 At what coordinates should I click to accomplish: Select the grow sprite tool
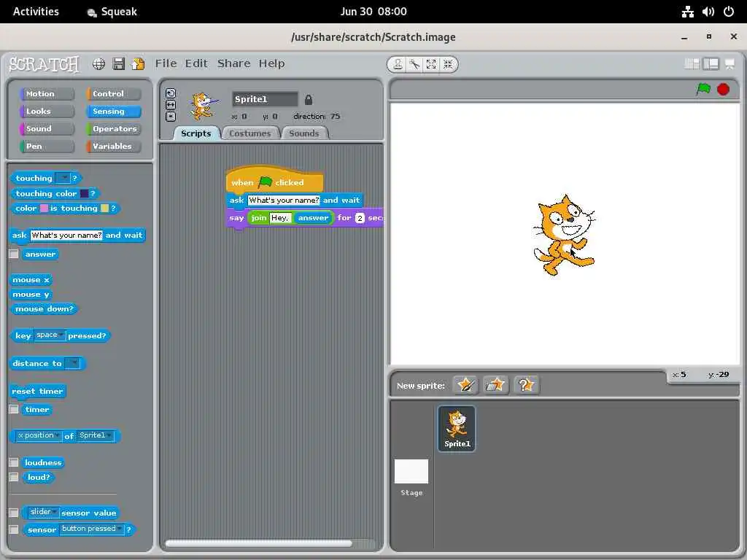tap(431, 64)
